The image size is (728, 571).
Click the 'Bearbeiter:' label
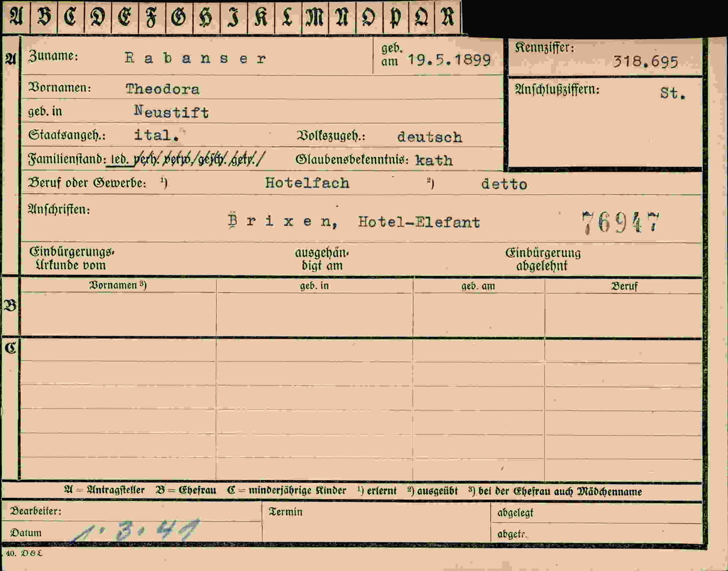36,511
